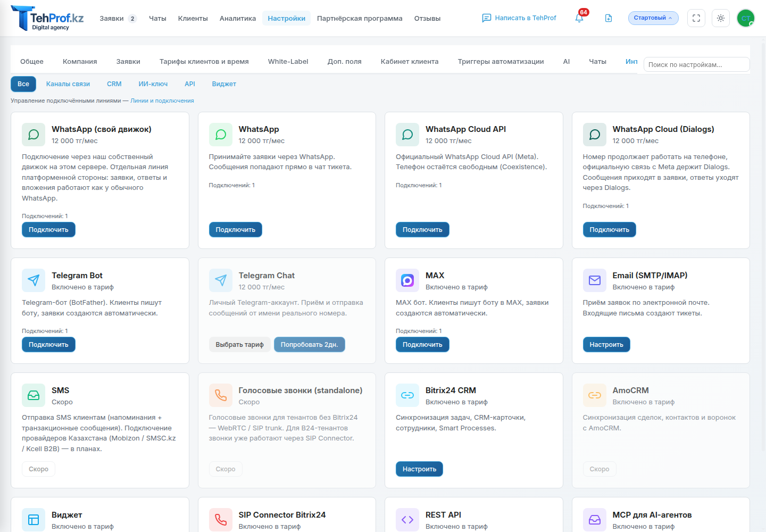The width and height of the screenshot is (766, 532).
Task: Click Попробовать 2дн. on Telegram Chat
Action: [310, 345]
